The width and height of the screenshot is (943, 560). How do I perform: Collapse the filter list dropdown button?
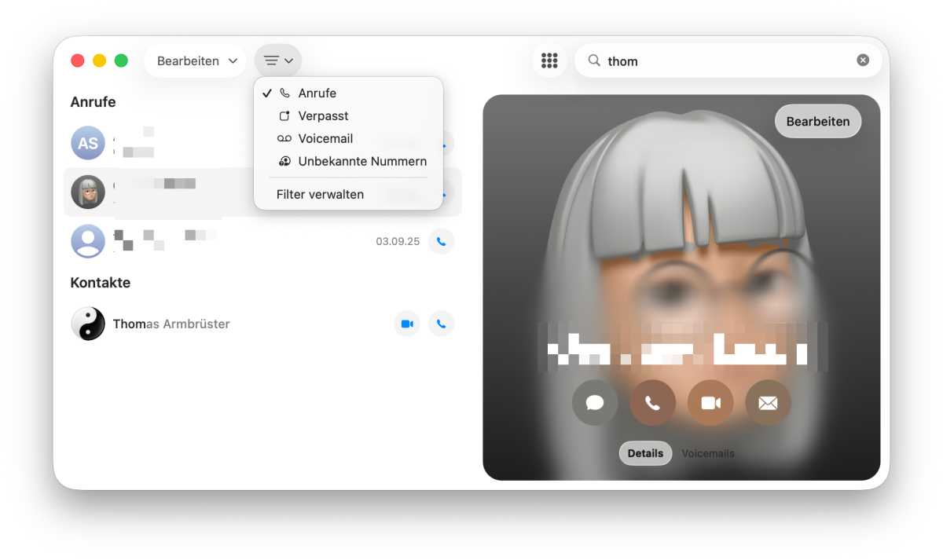(278, 60)
